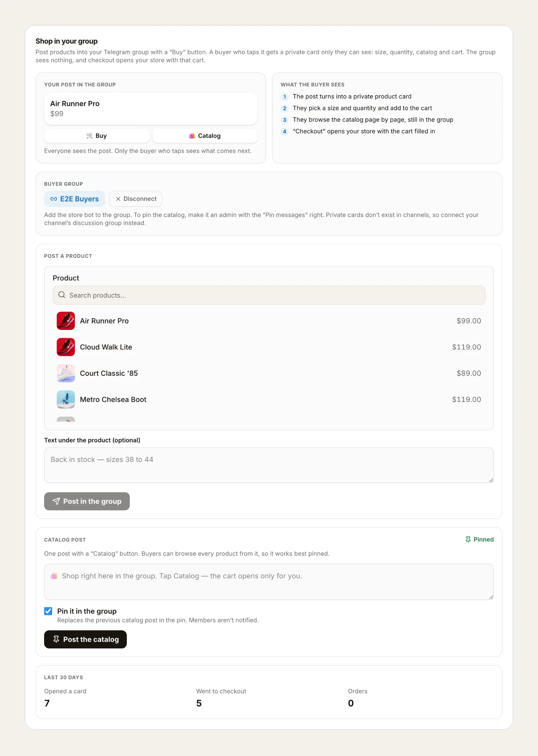Image resolution: width=538 pixels, height=756 pixels.
Task: Choose the Air Runner Pro product name
Action: pyautogui.click(x=104, y=320)
